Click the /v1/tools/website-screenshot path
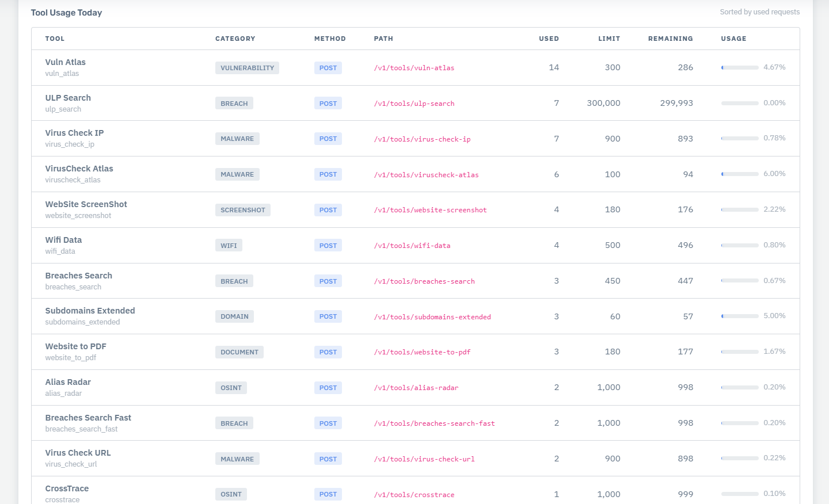 tap(430, 210)
